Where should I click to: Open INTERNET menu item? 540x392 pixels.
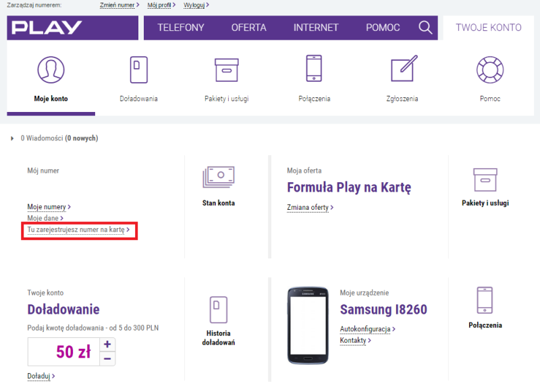[x=316, y=28]
